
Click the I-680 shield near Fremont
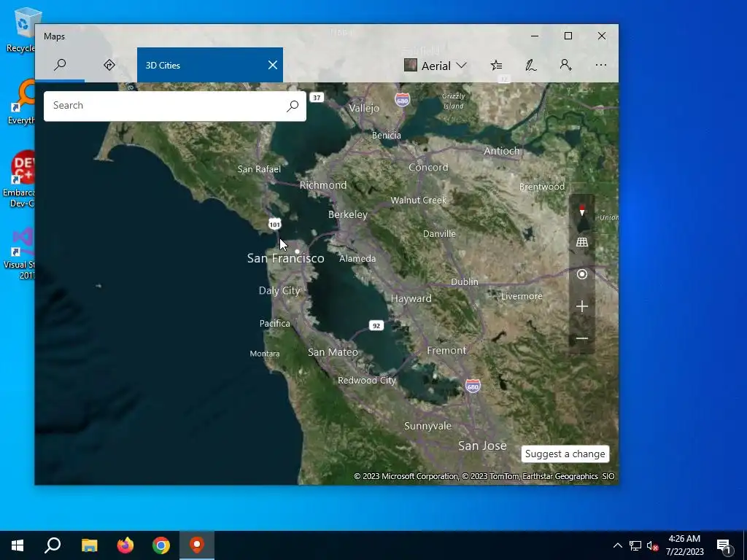click(473, 386)
